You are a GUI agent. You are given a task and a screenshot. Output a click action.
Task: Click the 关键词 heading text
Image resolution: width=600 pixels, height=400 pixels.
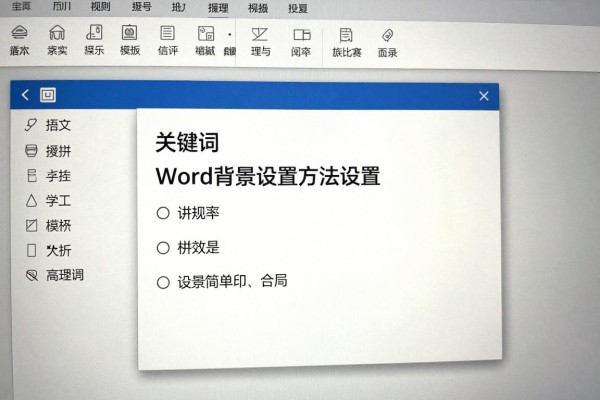point(187,142)
